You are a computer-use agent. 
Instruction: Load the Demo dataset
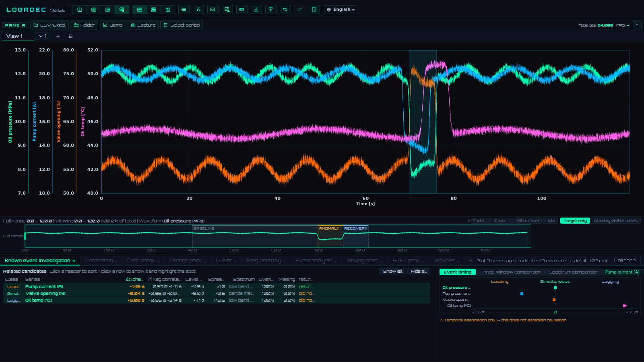[x=113, y=25]
